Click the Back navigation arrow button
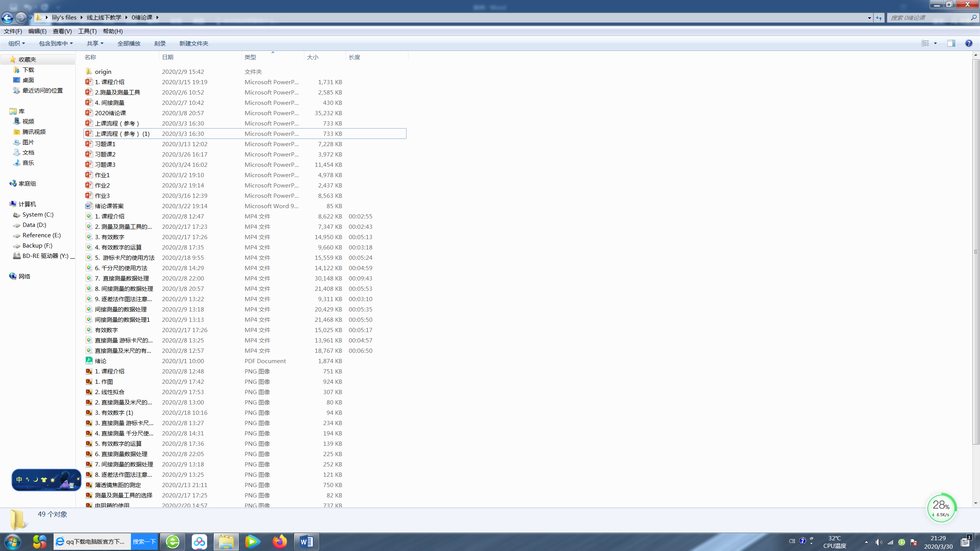This screenshot has width=980, height=551. [x=7, y=18]
